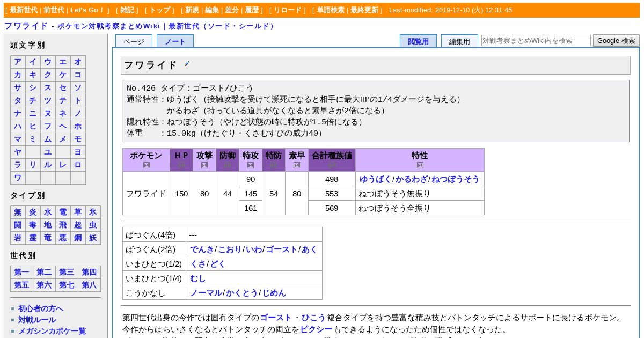Open 最新世代 in top menu bar
644x338 pixels.
(24, 10)
